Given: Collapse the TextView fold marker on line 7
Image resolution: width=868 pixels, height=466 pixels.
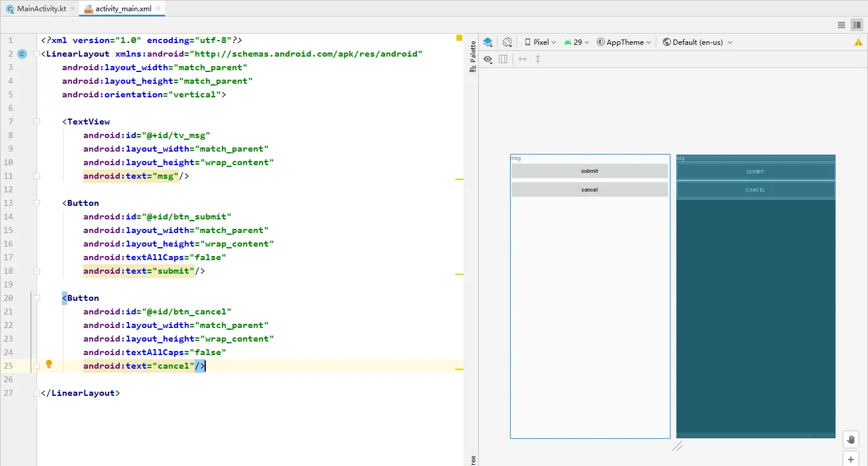Looking at the screenshot, I should pos(37,122).
